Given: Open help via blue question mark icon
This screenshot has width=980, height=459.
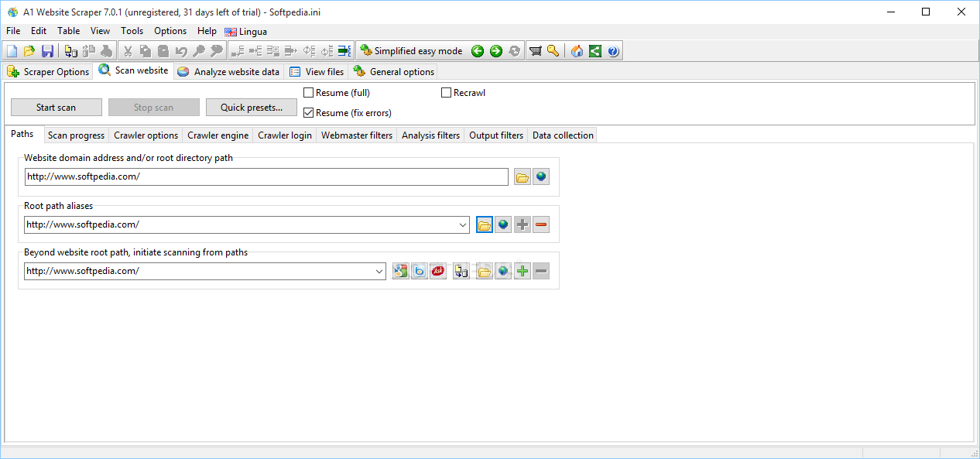Looking at the screenshot, I should coord(613,51).
